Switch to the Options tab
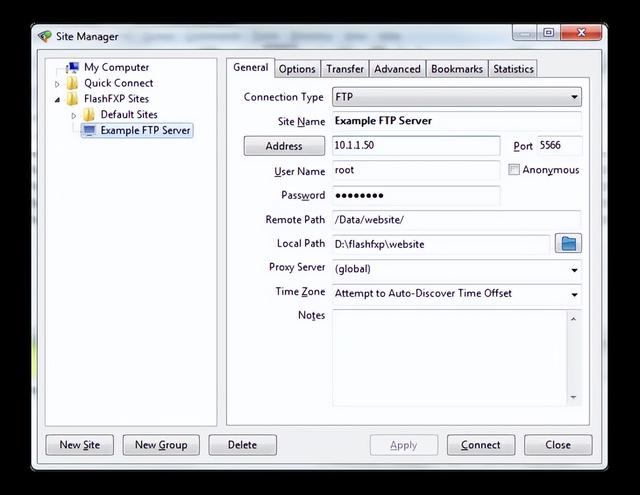This screenshot has height=495, width=640. coord(297,69)
